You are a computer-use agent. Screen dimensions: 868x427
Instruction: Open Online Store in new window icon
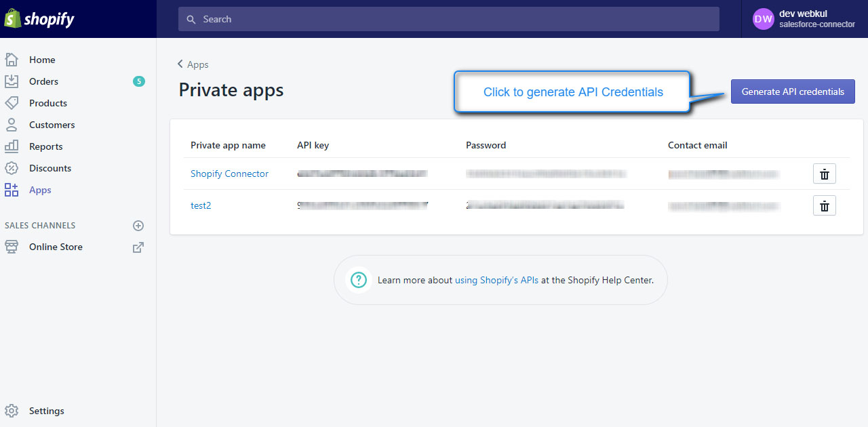tap(138, 247)
